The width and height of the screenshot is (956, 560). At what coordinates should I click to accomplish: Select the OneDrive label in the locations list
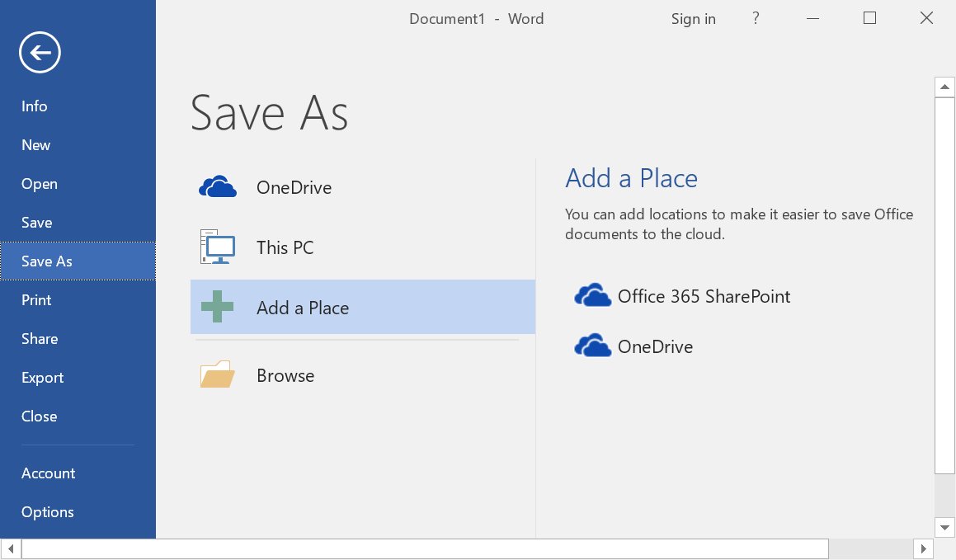coord(294,187)
